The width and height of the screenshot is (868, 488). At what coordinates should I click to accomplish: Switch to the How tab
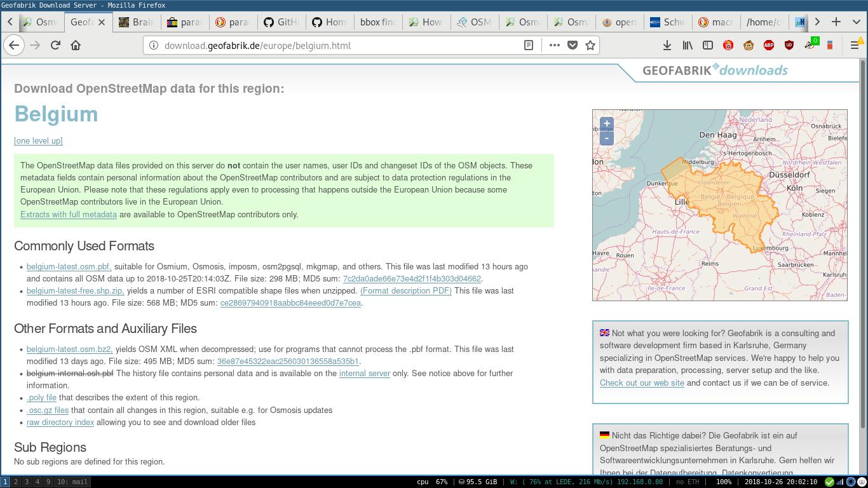[x=428, y=22]
